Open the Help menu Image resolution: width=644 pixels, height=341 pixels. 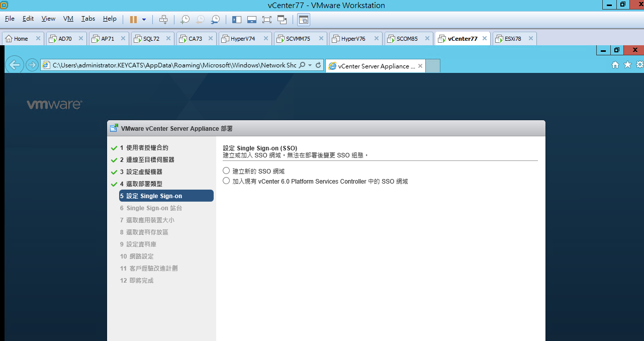click(x=110, y=19)
